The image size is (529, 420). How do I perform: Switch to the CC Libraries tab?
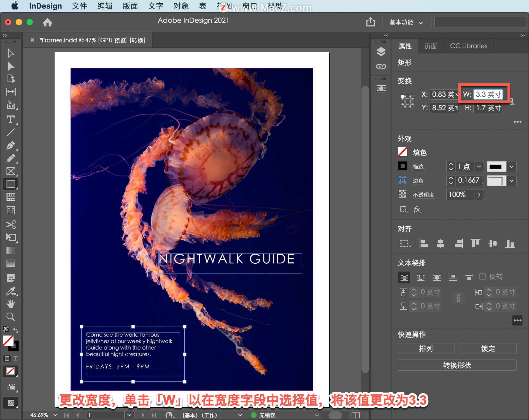point(468,46)
